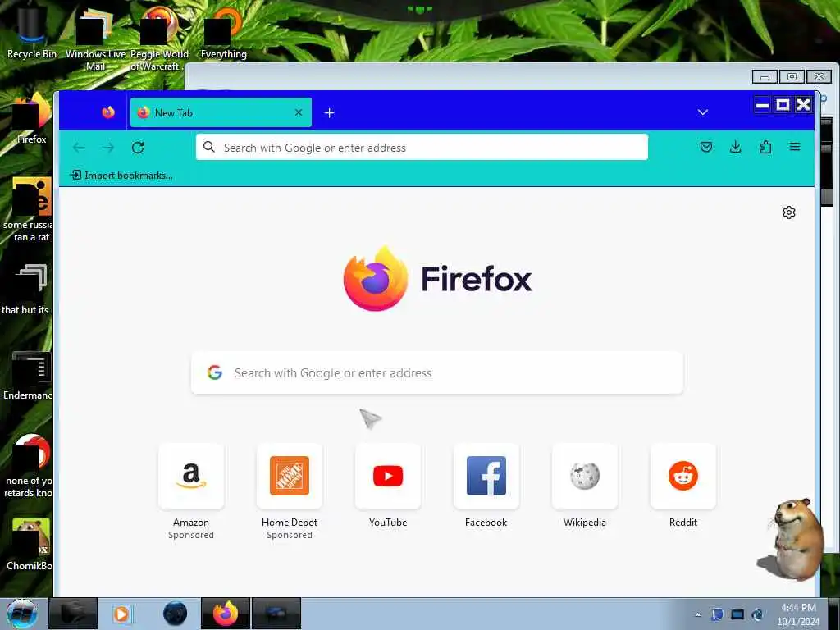Open the Firefox application menu
The height and width of the screenshot is (630, 840).
(794, 147)
